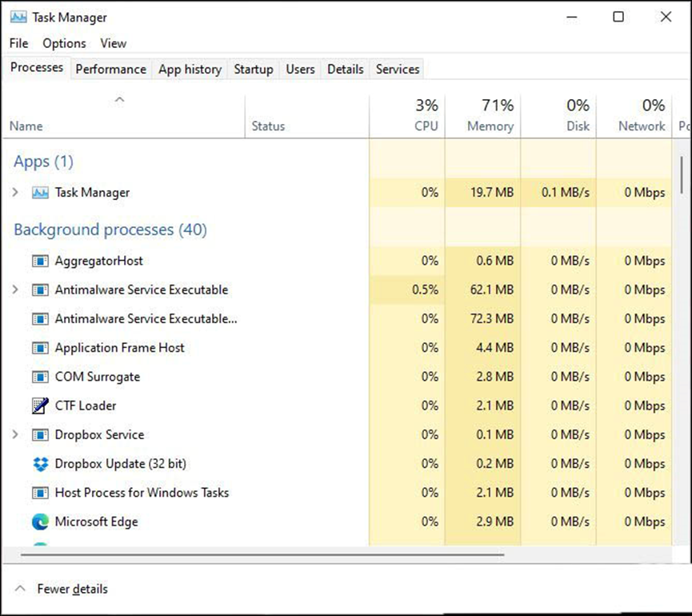Click the COM Surrogate process icon

(40, 377)
